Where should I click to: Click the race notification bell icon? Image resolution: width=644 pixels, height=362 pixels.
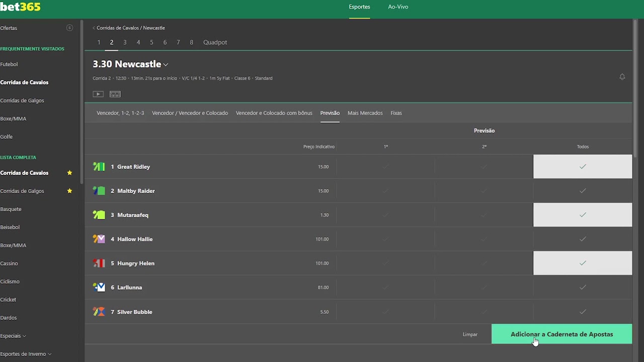pyautogui.click(x=622, y=77)
